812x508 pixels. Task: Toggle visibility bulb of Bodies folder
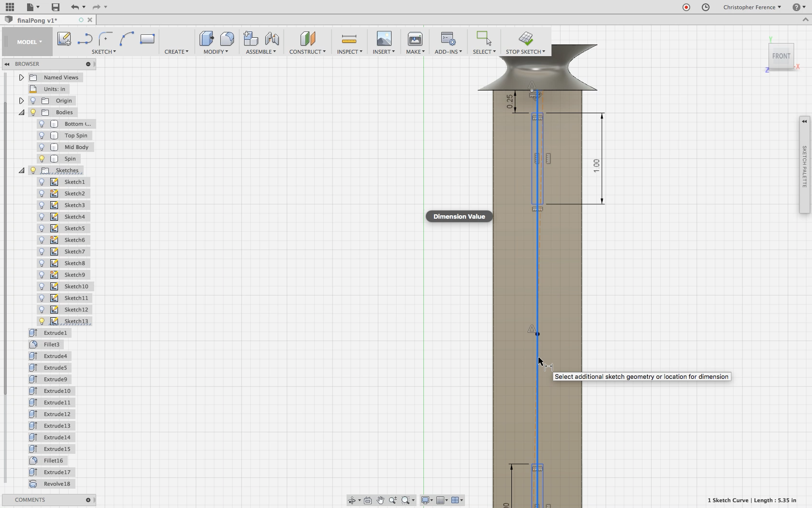pyautogui.click(x=33, y=112)
